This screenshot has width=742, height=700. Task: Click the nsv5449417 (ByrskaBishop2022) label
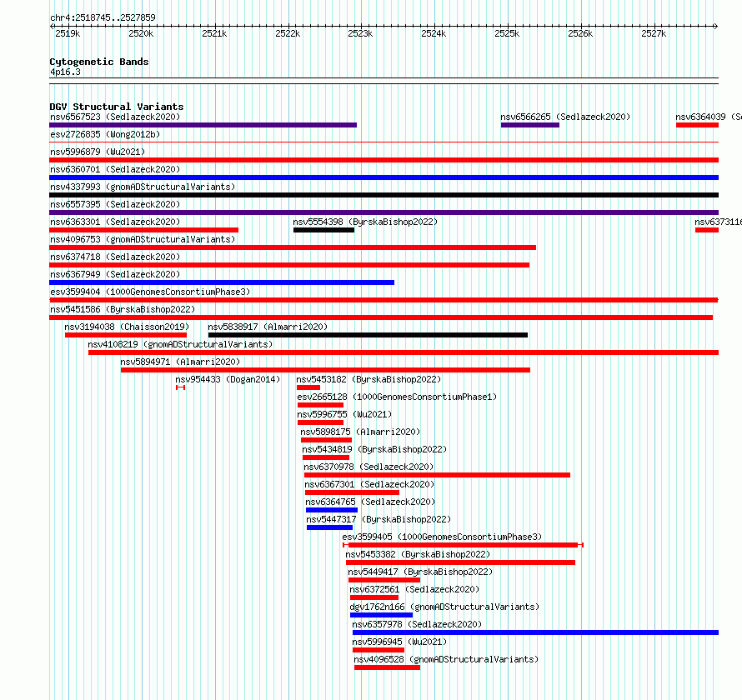click(420, 572)
